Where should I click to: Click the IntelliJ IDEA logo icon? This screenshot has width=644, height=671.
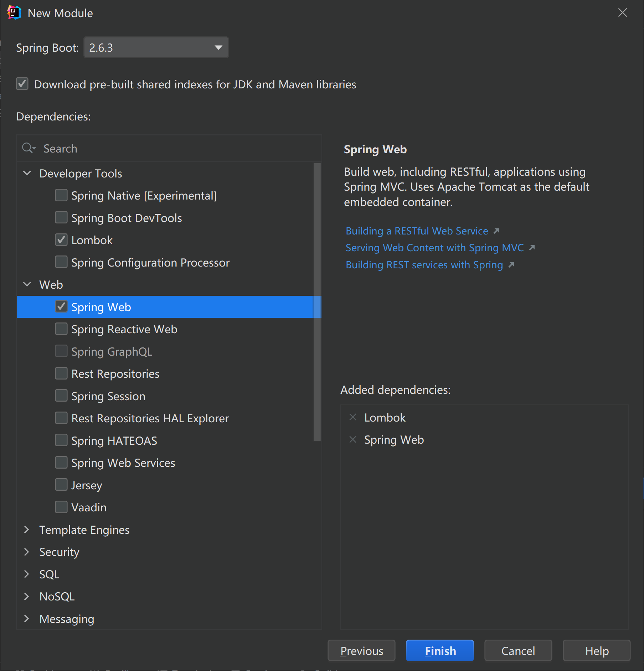coord(14,13)
